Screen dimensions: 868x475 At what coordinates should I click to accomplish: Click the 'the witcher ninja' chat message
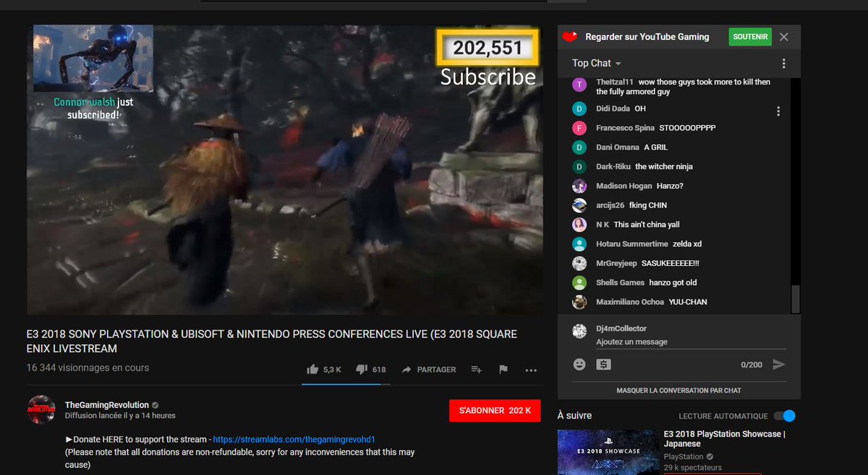(664, 167)
